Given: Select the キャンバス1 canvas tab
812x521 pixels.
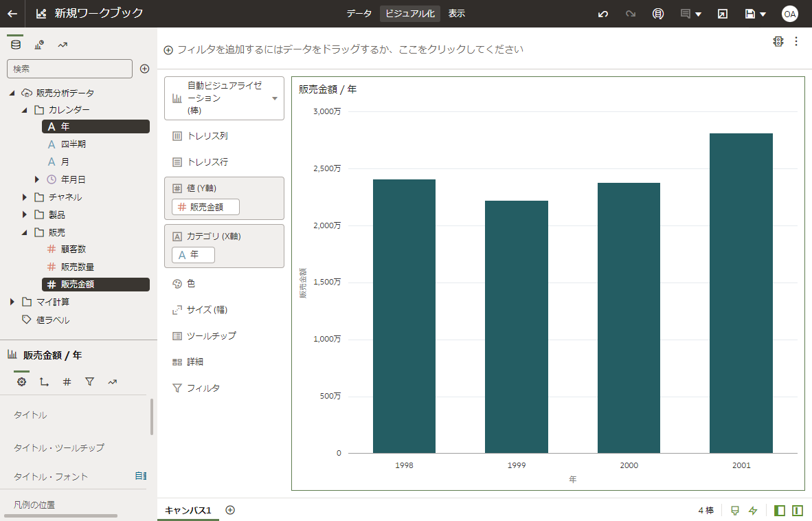Looking at the screenshot, I should [x=188, y=510].
